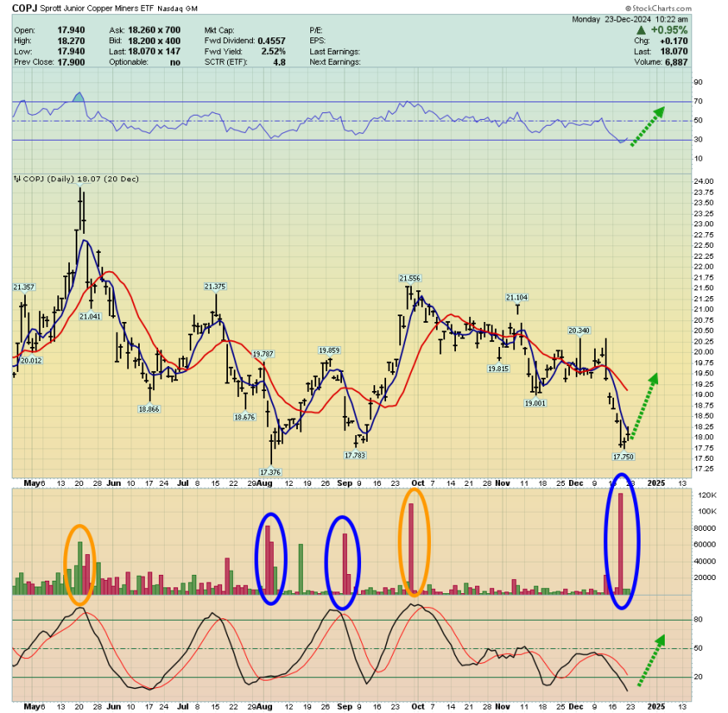Screen dimensions: 728x713
Task: Click the tallest red December volume bar
Action: tap(621, 543)
